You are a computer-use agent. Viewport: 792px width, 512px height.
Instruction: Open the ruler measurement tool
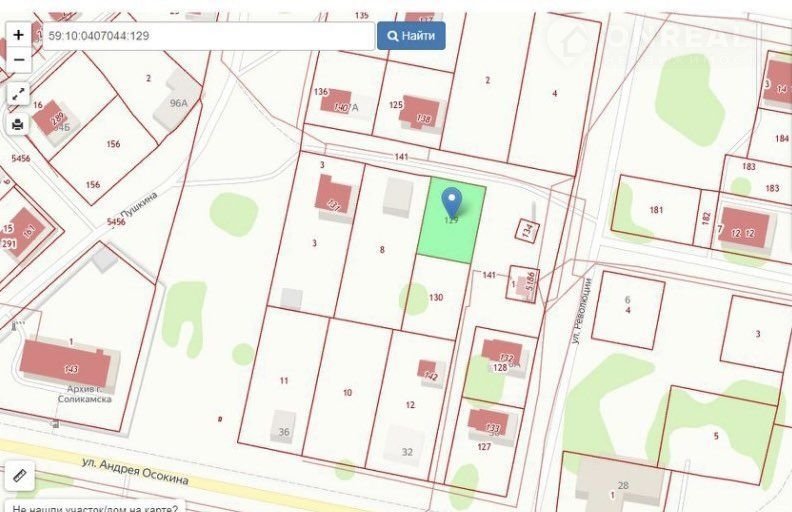tap(18, 475)
